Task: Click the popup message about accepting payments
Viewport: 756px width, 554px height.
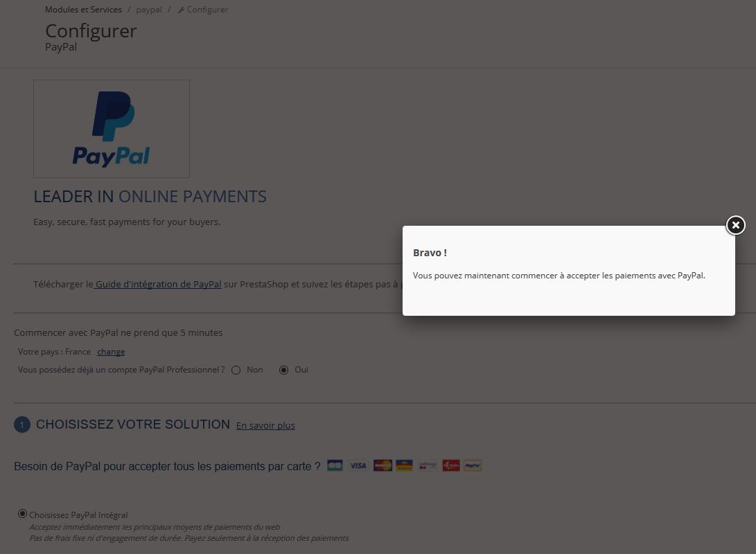Action: (x=559, y=276)
